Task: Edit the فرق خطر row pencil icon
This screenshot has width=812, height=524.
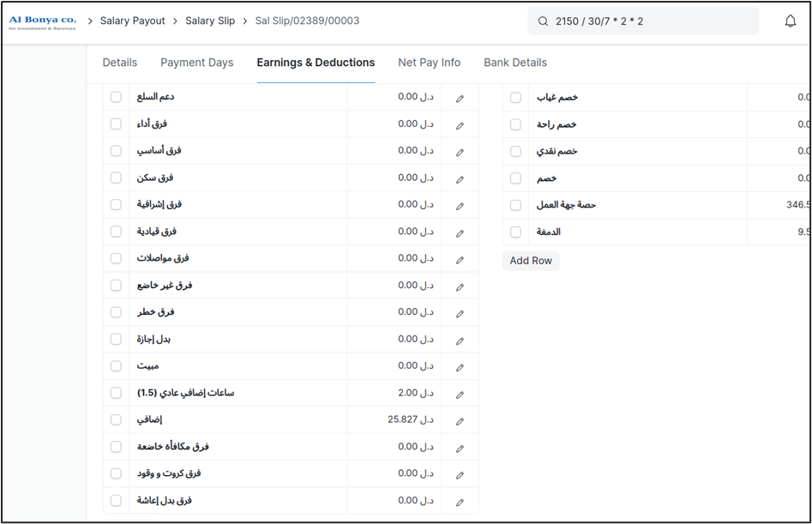Action: pyautogui.click(x=460, y=313)
